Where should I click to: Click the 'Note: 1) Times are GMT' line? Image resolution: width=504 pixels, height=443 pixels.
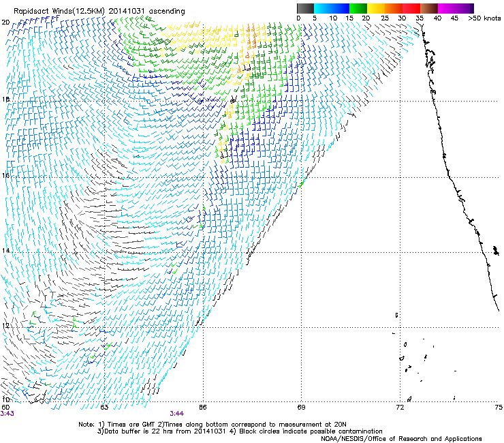[212, 425]
